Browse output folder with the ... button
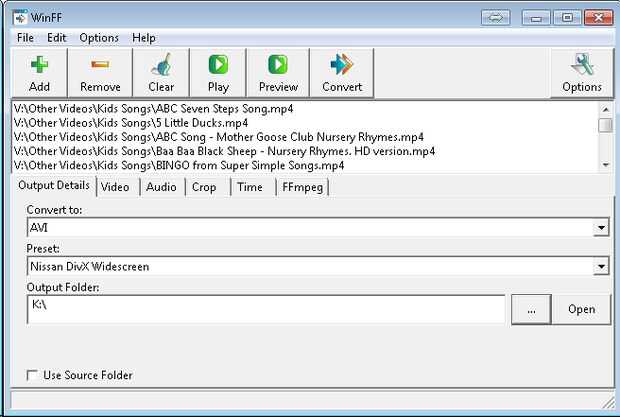The height and width of the screenshot is (417, 620). click(x=531, y=309)
